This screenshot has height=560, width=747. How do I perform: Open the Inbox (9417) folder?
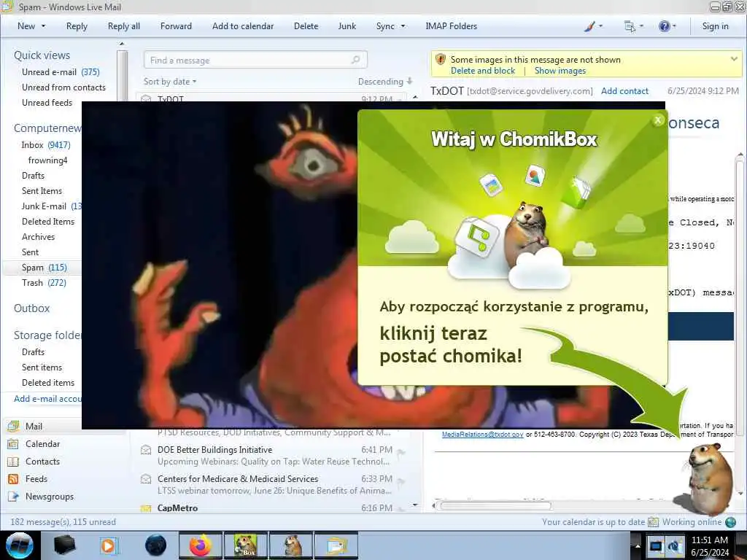click(x=46, y=145)
